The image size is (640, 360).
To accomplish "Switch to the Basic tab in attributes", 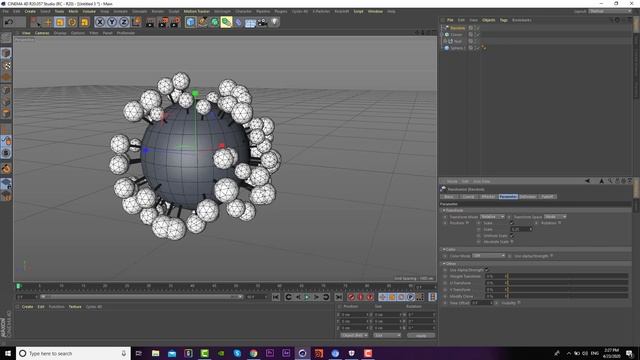I will pos(449,197).
